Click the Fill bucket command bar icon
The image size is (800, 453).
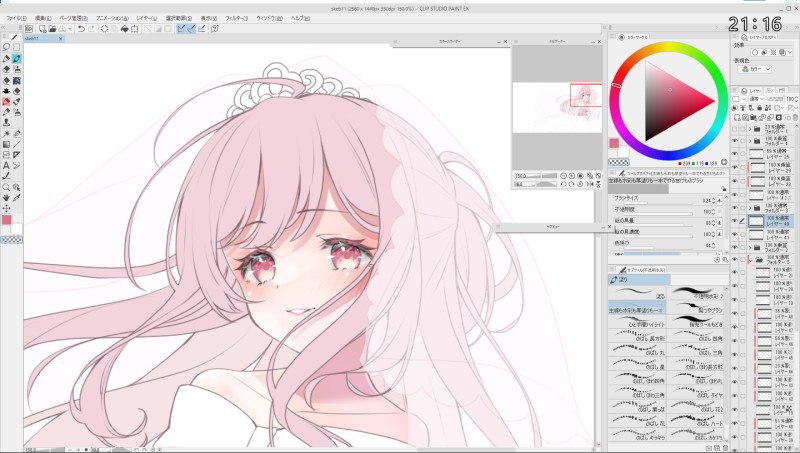[x=124, y=29]
